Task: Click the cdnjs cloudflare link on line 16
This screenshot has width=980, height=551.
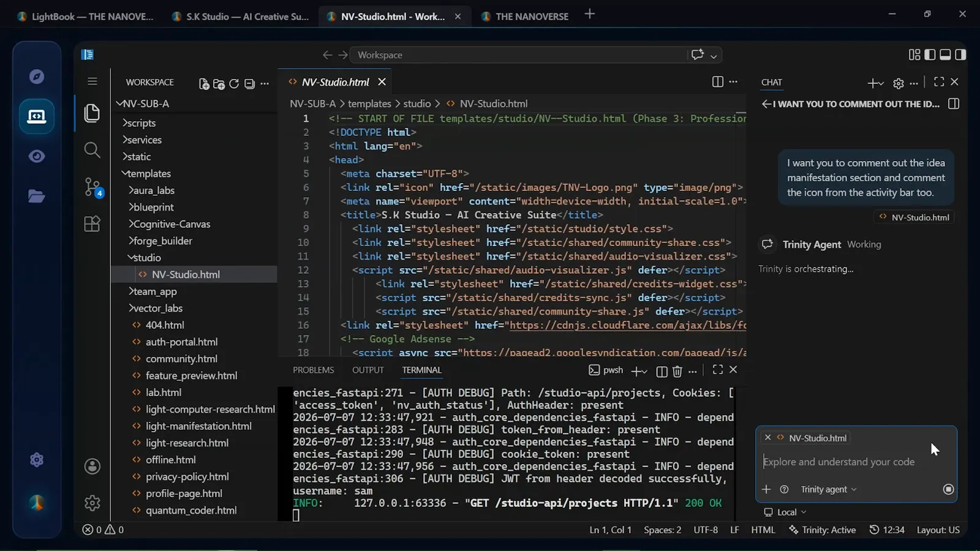Action: [x=628, y=325]
